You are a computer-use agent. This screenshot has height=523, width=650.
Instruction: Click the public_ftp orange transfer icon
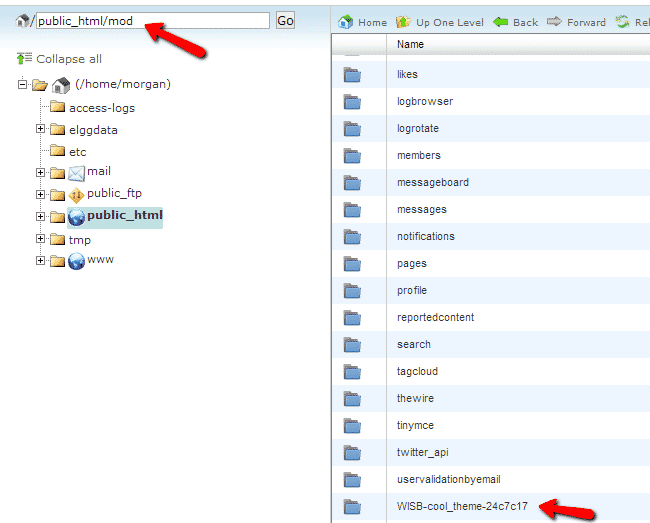[76, 196]
